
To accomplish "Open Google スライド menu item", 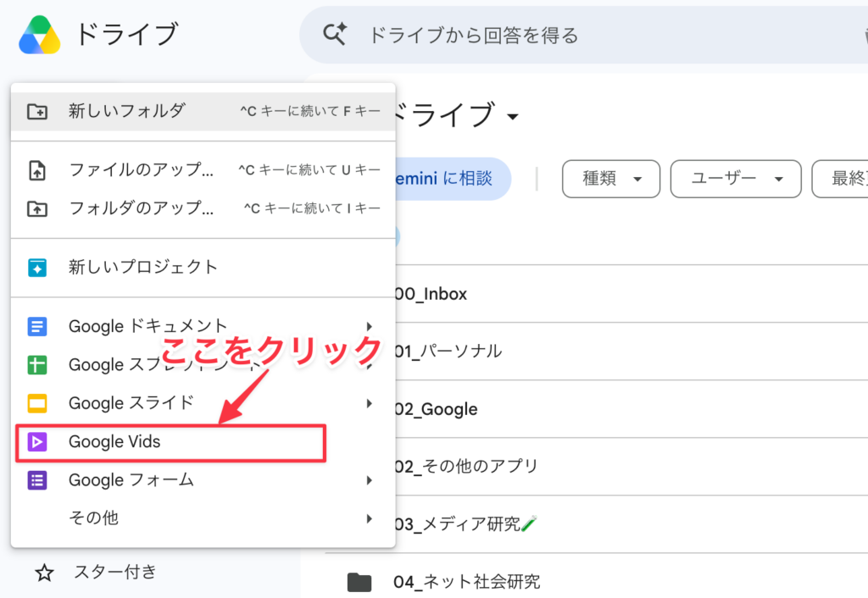I will coord(203,403).
